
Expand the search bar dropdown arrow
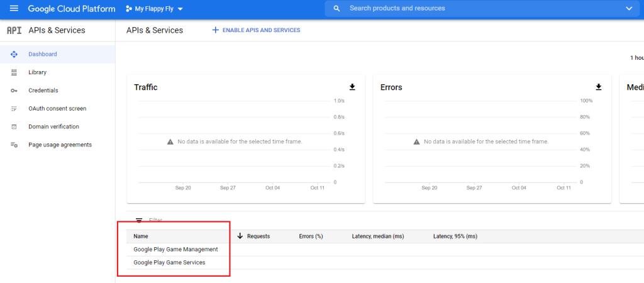(629, 9)
